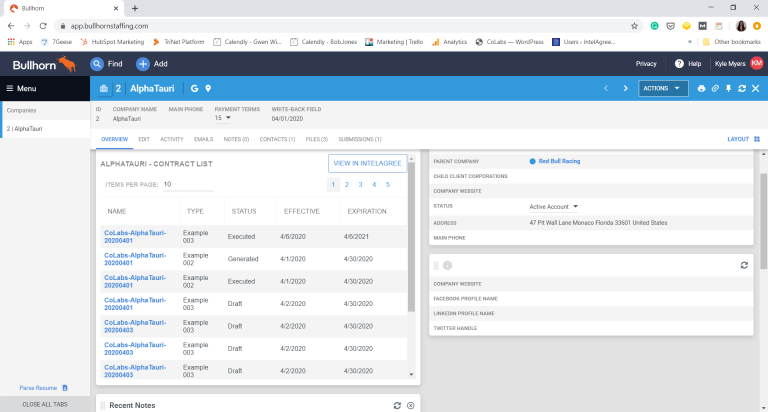The height and width of the screenshot is (412, 768).
Task: Click the Add plus icon
Action: click(x=143, y=64)
